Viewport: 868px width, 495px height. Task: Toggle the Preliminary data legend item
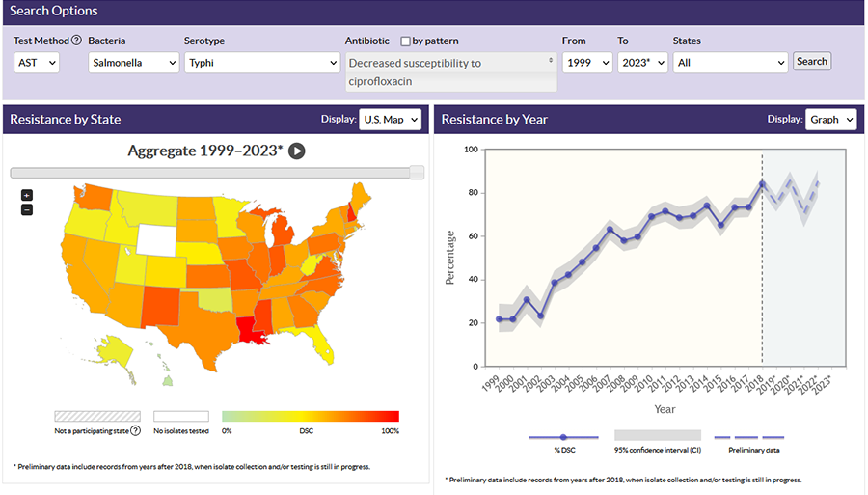(749, 437)
